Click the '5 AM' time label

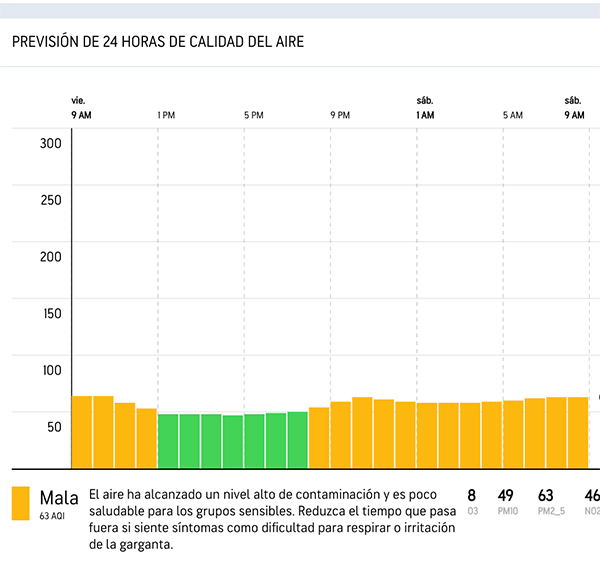(x=512, y=116)
